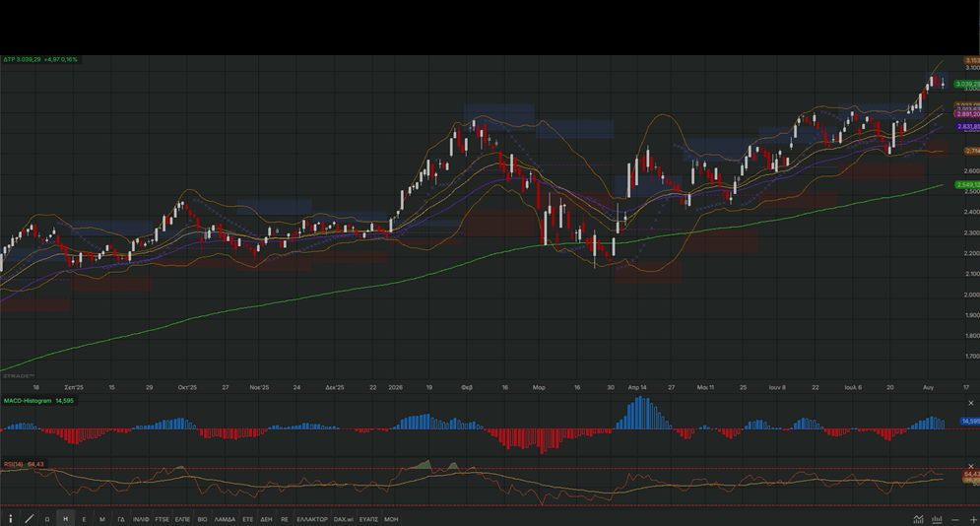Load the RE symbol chart

click(285, 519)
